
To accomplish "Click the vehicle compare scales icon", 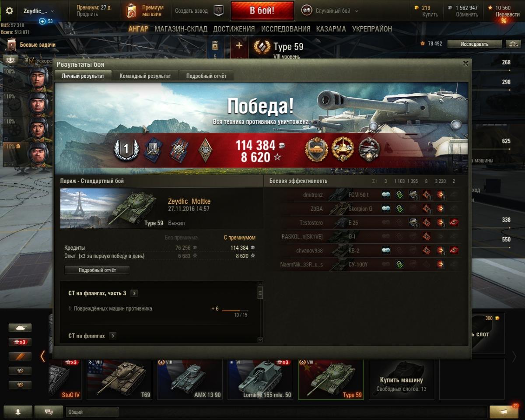I will [x=513, y=44].
